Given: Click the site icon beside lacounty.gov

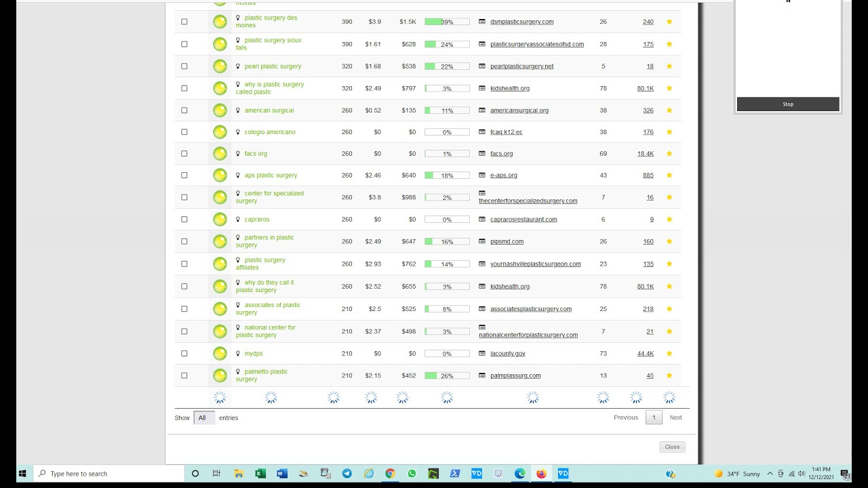Looking at the screenshot, I should pos(482,354).
